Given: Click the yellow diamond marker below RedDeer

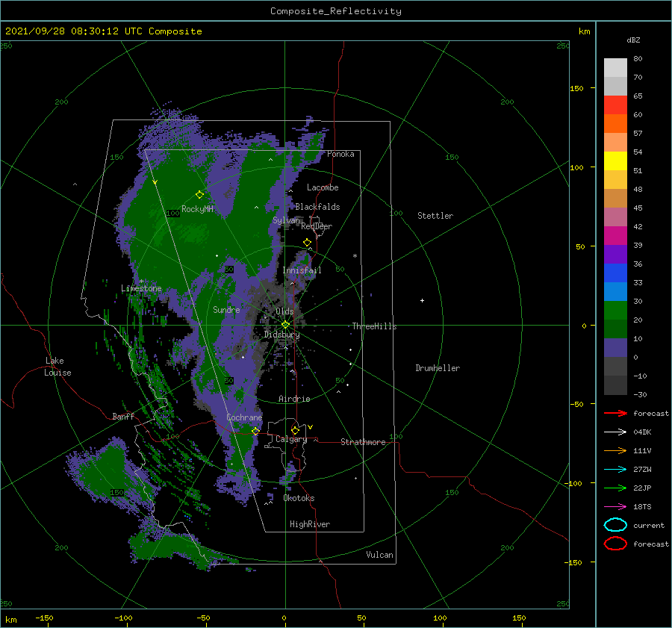Looking at the screenshot, I should pos(307,243).
